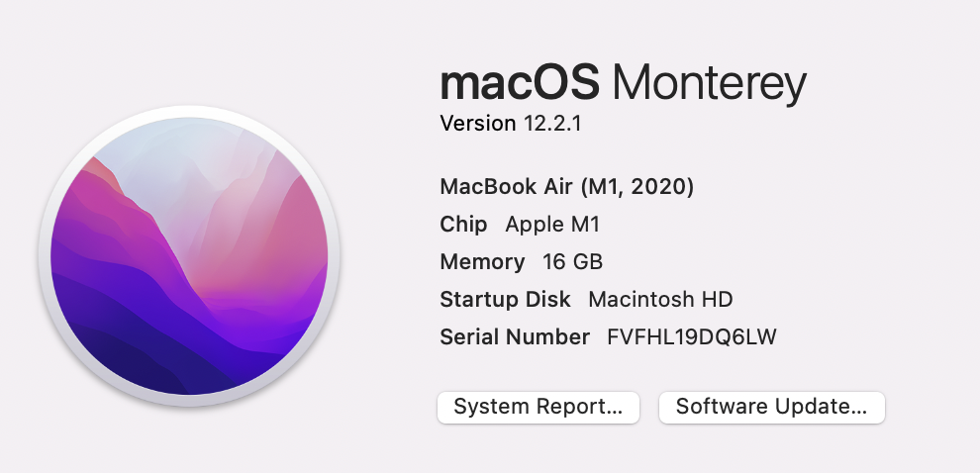The image size is (980, 473).
Task: Click the "Serial Number" label
Action: coord(514,336)
